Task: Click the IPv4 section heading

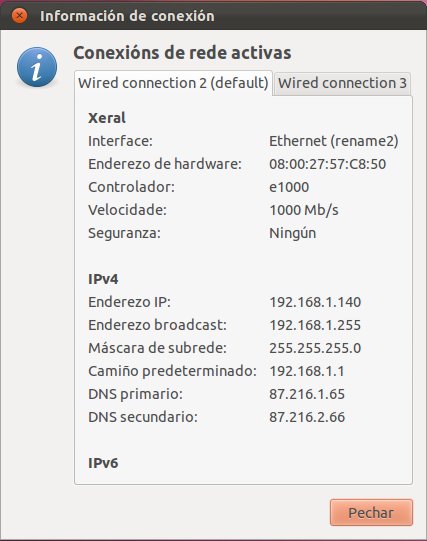Action: click(x=103, y=279)
